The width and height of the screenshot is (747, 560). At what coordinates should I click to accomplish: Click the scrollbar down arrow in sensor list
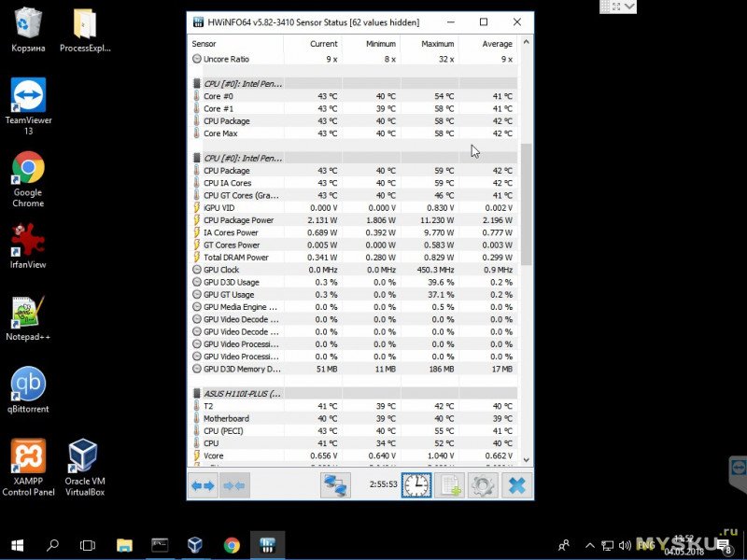[526, 460]
